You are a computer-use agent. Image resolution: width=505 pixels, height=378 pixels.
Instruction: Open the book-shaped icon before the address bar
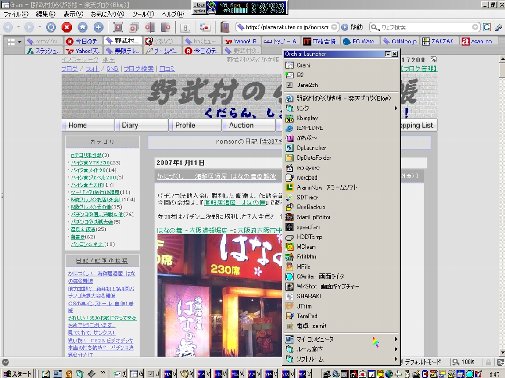pos(225,27)
